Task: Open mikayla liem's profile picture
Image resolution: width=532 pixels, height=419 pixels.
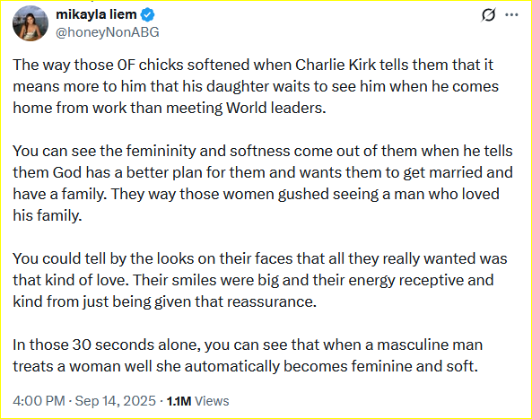Action: tap(31, 23)
